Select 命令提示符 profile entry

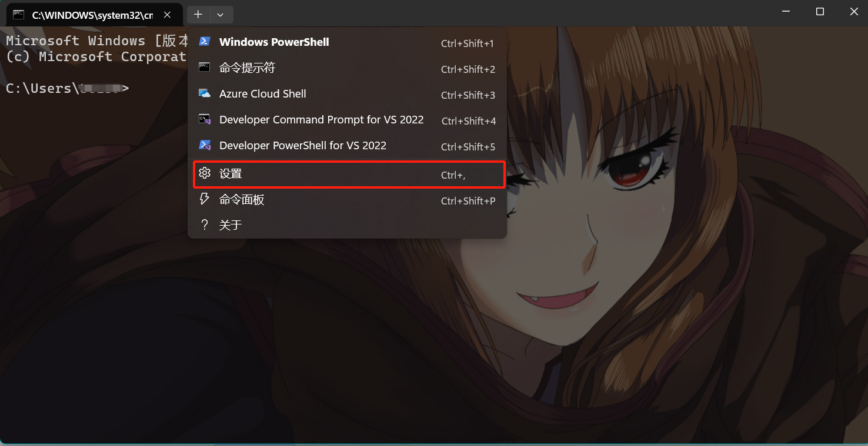coord(347,68)
